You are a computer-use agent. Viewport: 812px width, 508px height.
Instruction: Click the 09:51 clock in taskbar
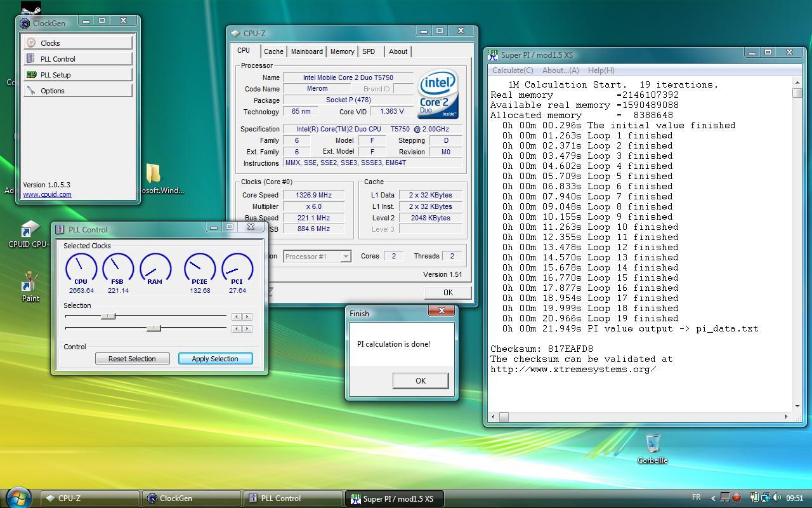point(794,498)
